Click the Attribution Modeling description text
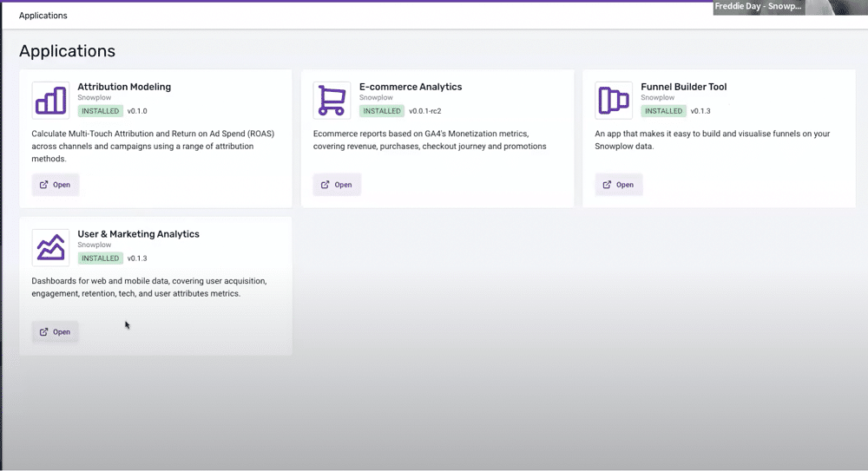Image resolution: width=868 pixels, height=471 pixels. click(153, 146)
